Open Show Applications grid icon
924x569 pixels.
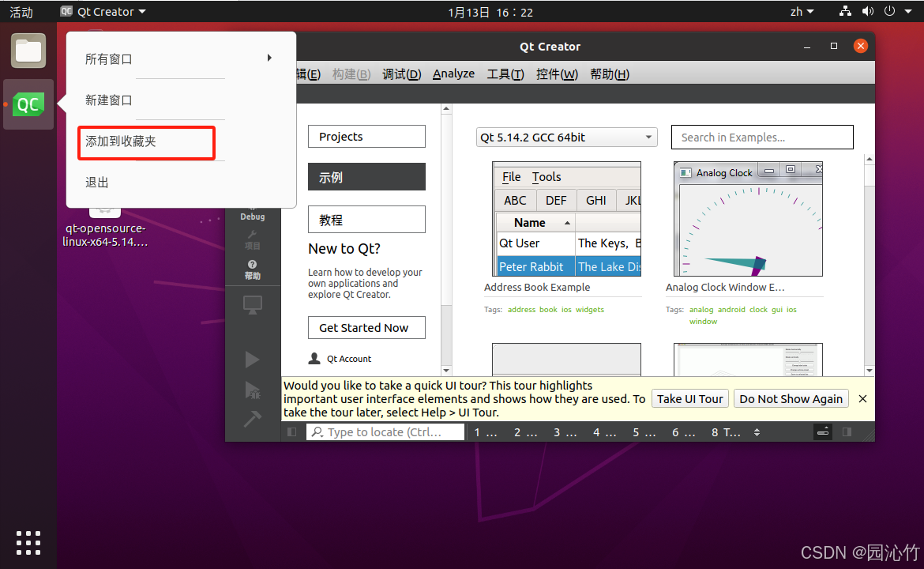[28, 542]
